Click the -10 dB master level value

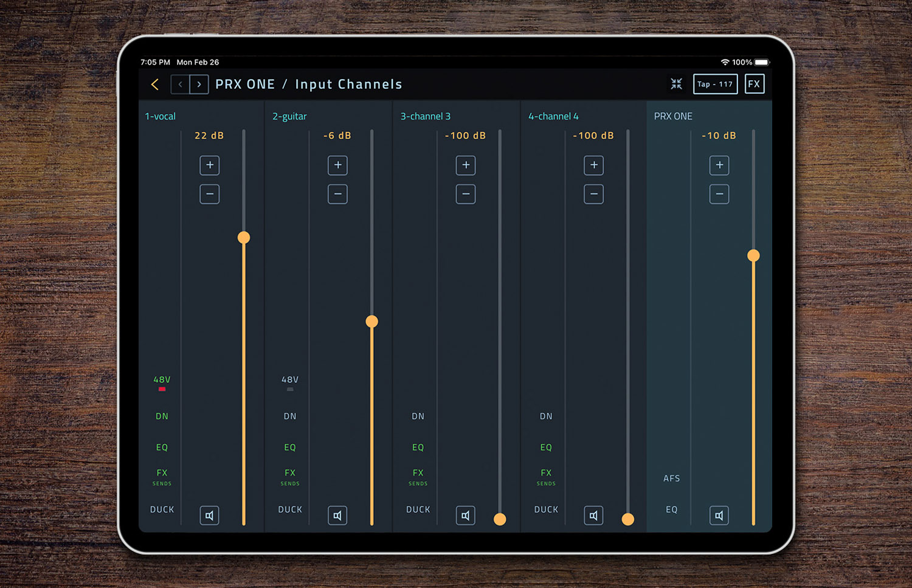coord(719,136)
